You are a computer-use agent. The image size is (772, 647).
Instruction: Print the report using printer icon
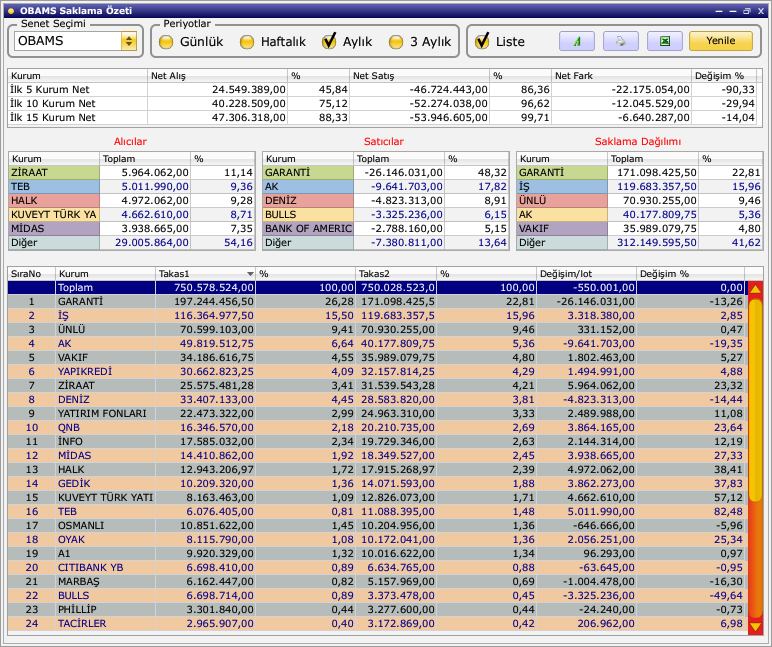[x=620, y=41]
